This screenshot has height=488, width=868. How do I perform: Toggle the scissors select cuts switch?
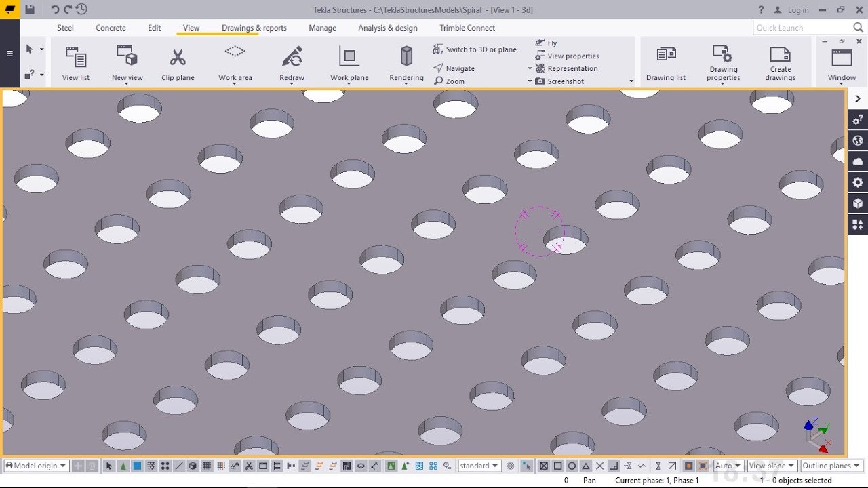coord(249,466)
